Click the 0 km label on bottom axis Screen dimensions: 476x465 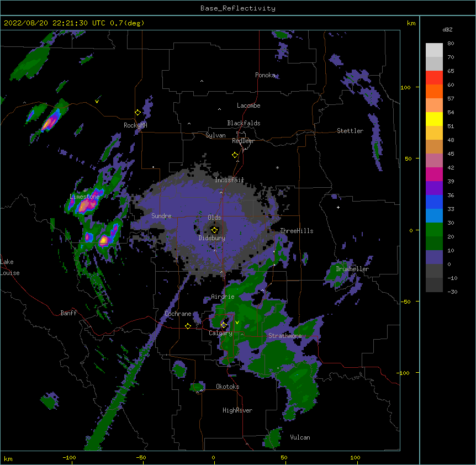pos(213,457)
